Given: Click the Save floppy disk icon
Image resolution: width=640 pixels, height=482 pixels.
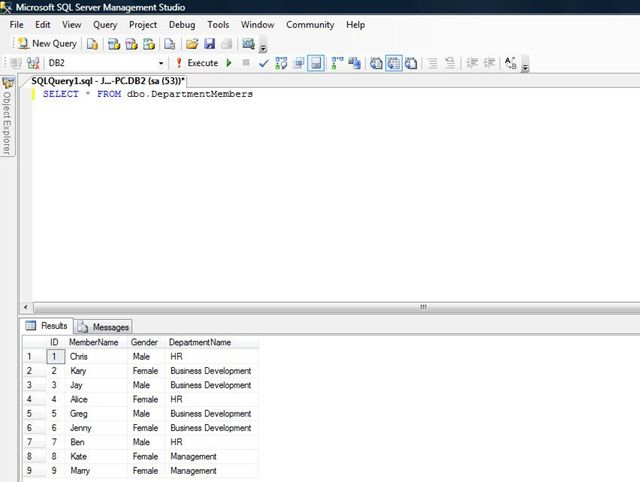Looking at the screenshot, I should pyautogui.click(x=209, y=44).
